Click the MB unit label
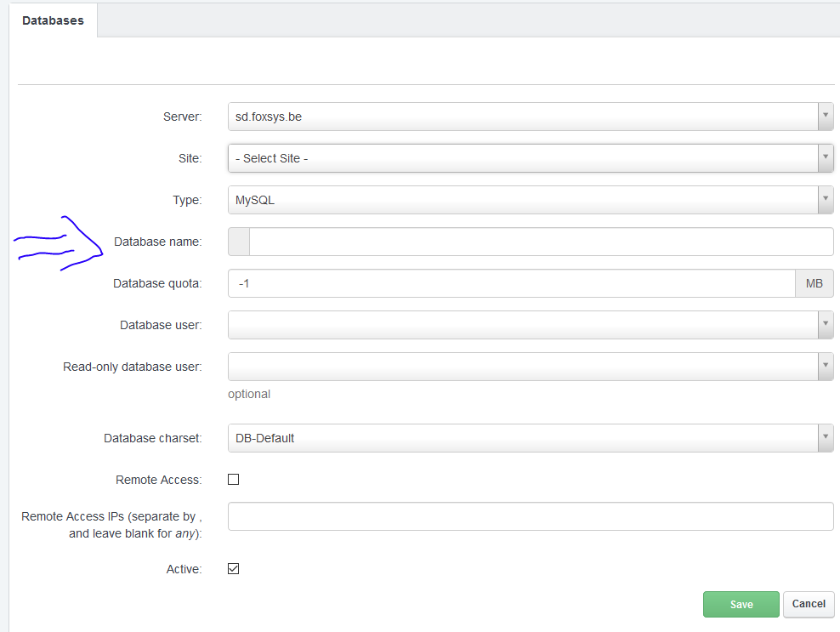 point(814,283)
